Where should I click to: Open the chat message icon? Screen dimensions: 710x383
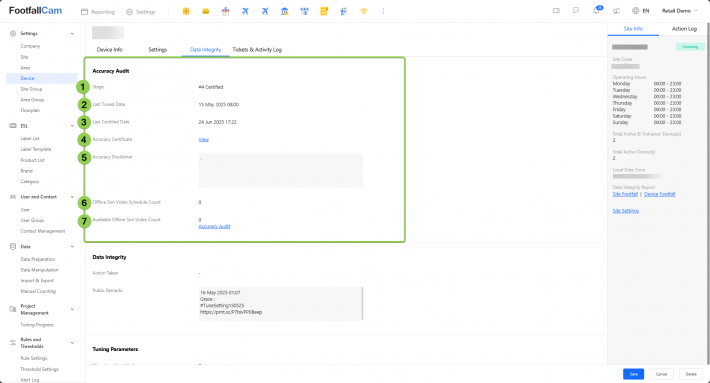[x=576, y=11]
